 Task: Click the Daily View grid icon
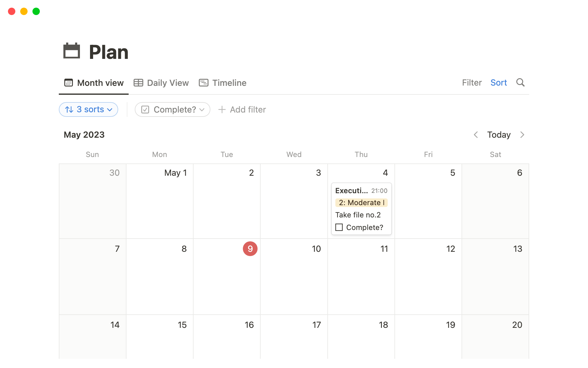pos(138,83)
